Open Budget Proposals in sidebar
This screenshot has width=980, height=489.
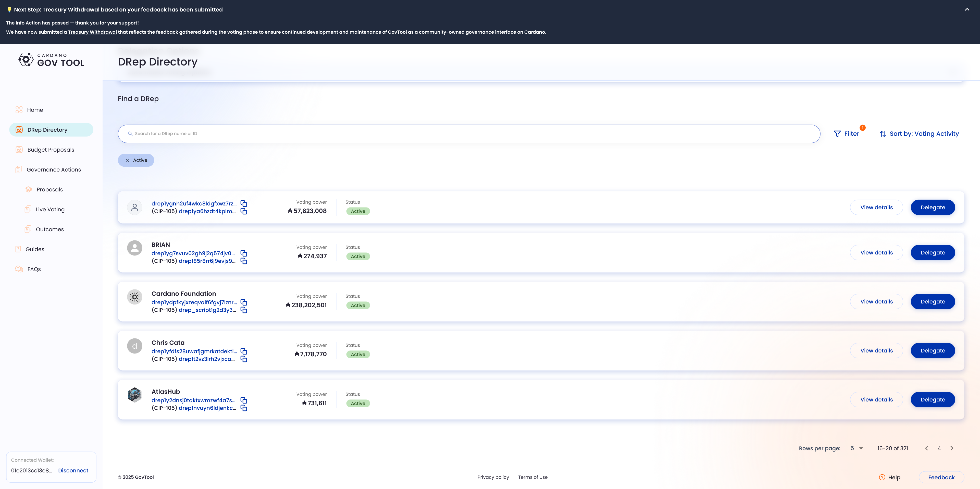coord(51,150)
